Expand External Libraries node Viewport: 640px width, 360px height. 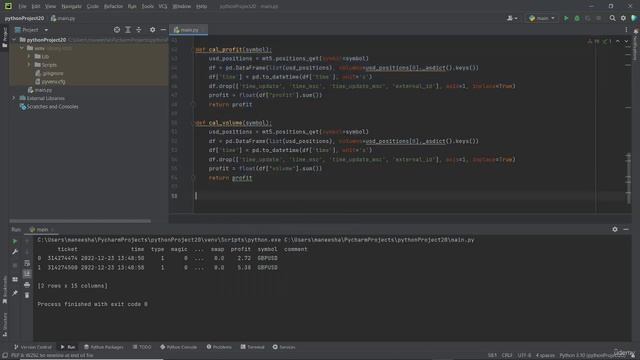(x=14, y=98)
